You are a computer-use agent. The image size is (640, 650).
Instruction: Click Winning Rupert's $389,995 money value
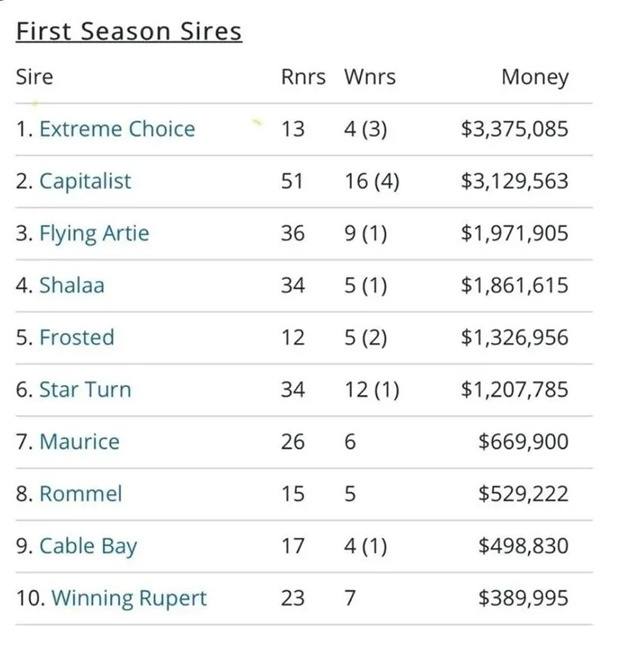(523, 598)
